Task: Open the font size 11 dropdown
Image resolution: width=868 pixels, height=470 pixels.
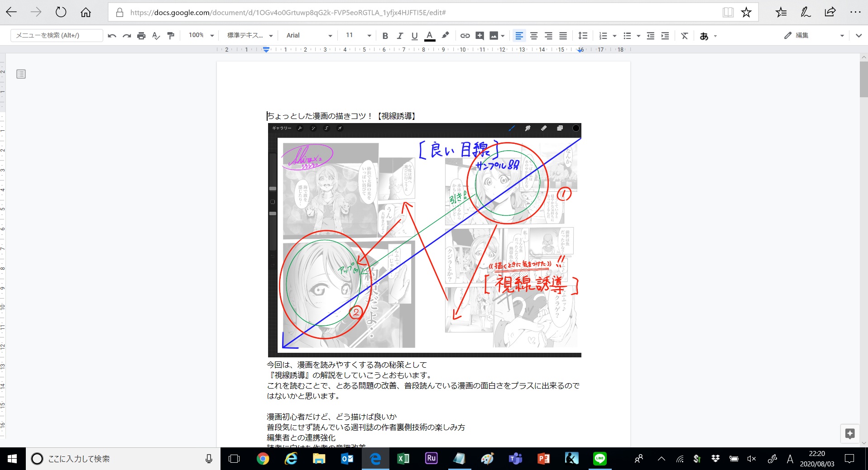Action: (358, 35)
